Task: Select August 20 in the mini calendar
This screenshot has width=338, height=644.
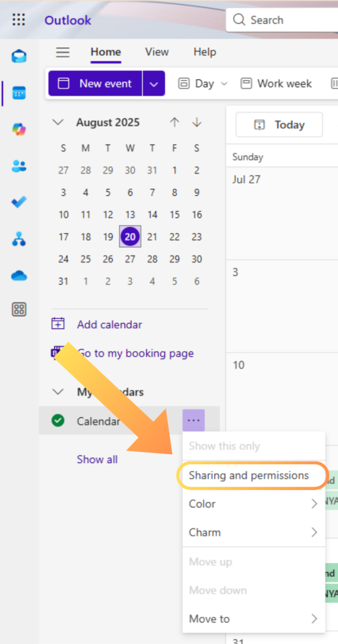Action: tap(130, 236)
